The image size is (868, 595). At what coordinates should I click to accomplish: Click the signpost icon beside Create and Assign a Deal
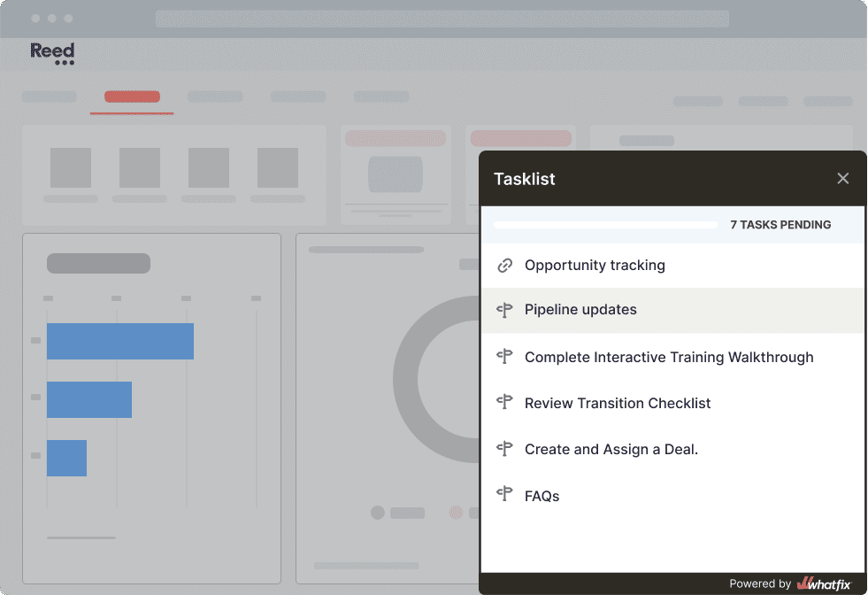[504, 449]
